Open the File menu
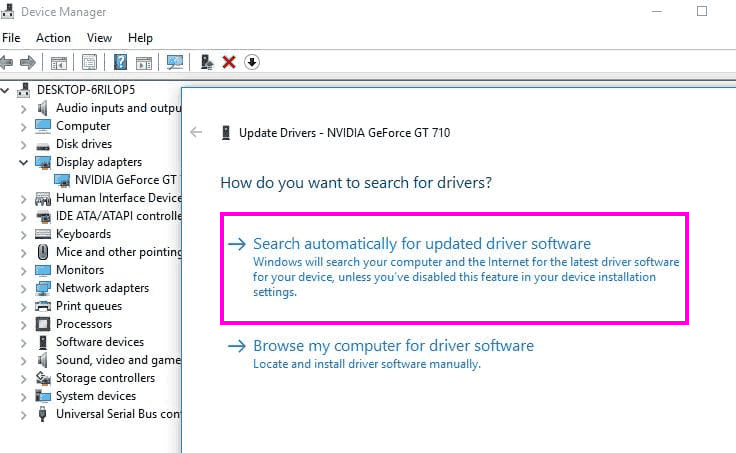Image resolution: width=736 pixels, height=453 pixels. (x=11, y=38)
